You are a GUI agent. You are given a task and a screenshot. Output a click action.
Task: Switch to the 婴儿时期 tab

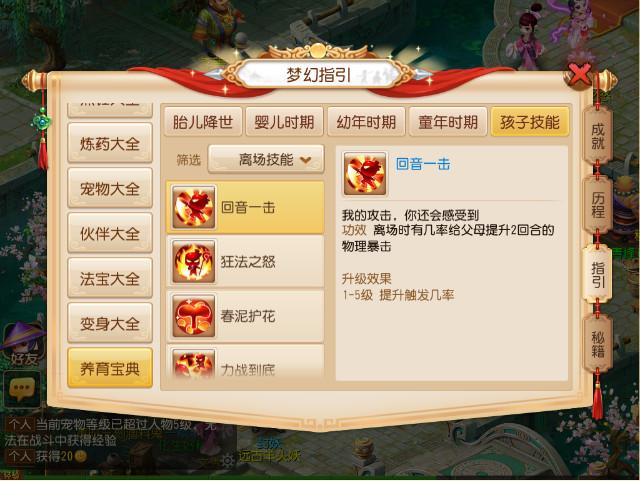[x=284, y=122]
